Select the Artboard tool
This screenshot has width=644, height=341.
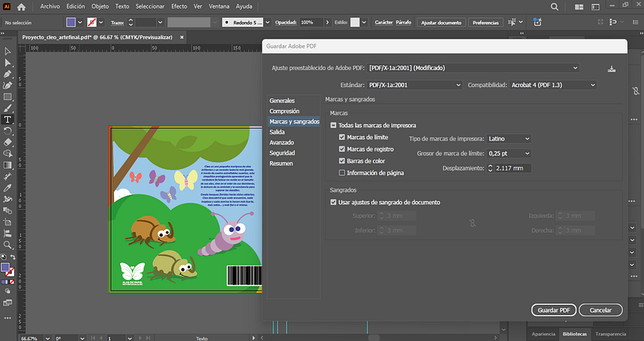click(7, 222)
